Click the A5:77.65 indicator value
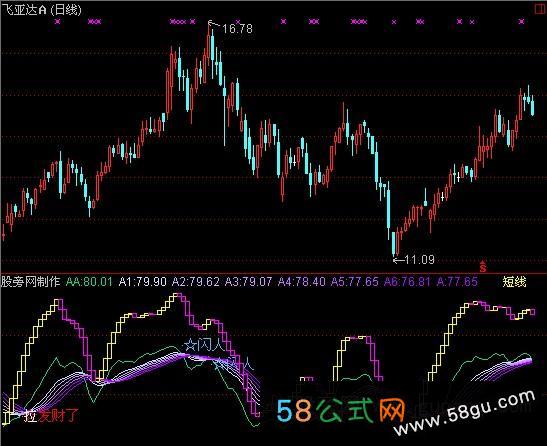 (x=355, y=281)
